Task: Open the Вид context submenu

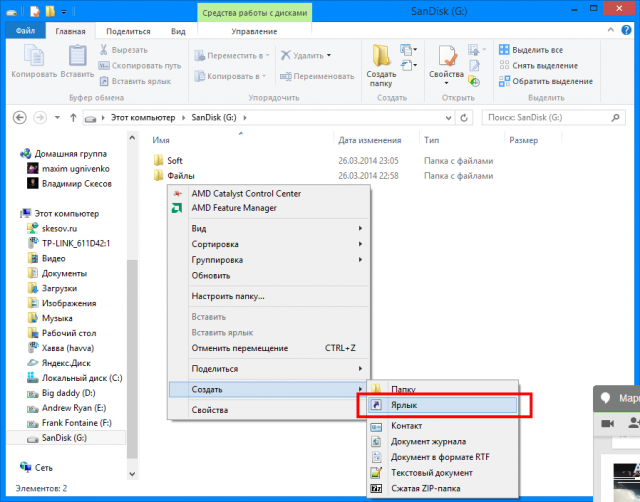Action: coord(269,229)
